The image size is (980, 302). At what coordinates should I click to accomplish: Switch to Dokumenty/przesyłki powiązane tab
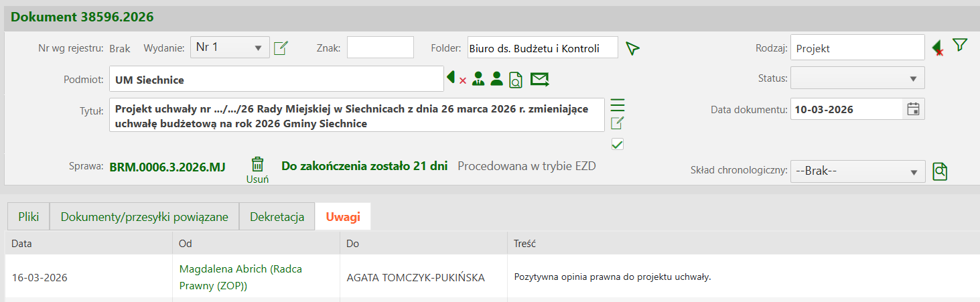click(x=145, y=217)
